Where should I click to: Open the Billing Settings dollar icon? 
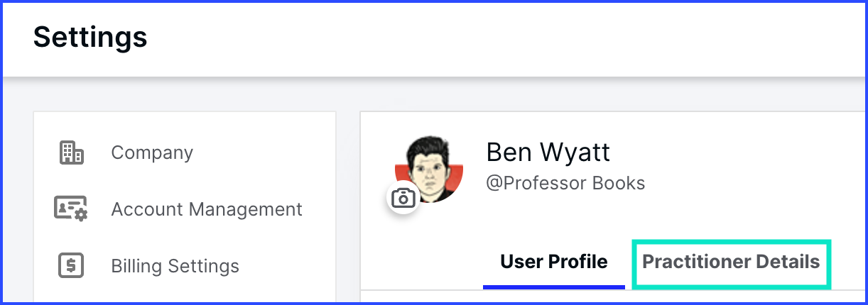pyautogui.click(x=70, y=266)
